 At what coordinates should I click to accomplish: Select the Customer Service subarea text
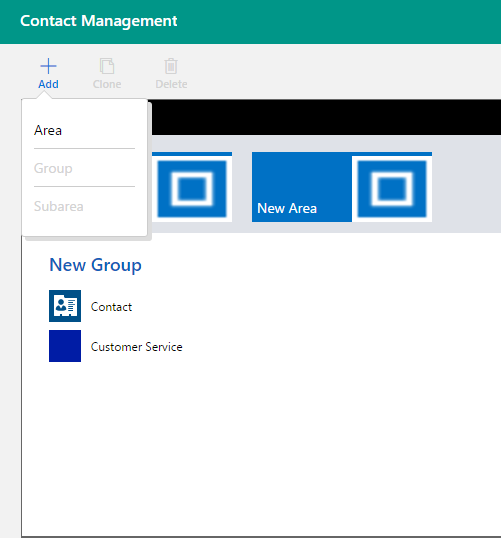tap(137, 347)
